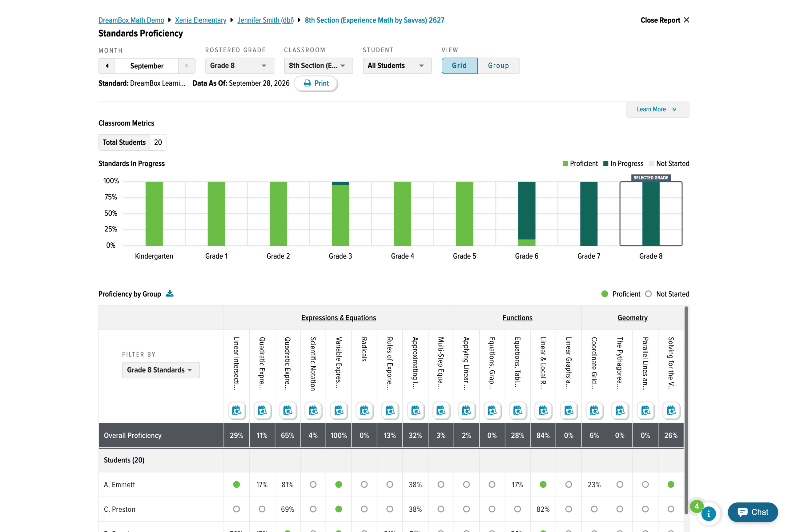Open assignment icon under Approximating I... column
The image size is (788, 532).
tap(415, 411)
